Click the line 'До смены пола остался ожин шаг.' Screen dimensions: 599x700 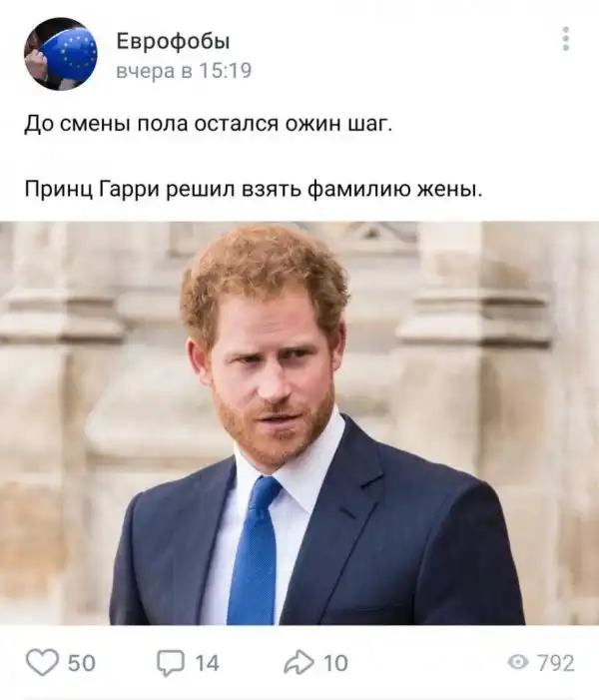click(x=208, y=124)
